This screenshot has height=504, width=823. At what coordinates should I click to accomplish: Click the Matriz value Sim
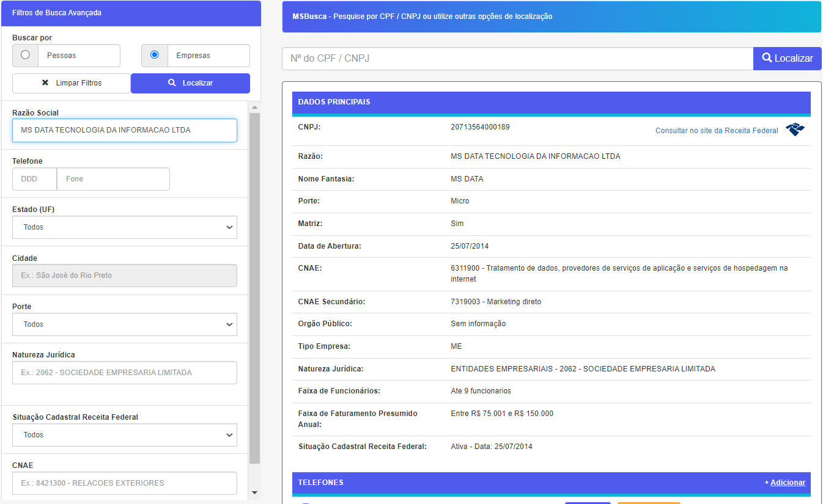pyautogui.click(x=457, y=224)
